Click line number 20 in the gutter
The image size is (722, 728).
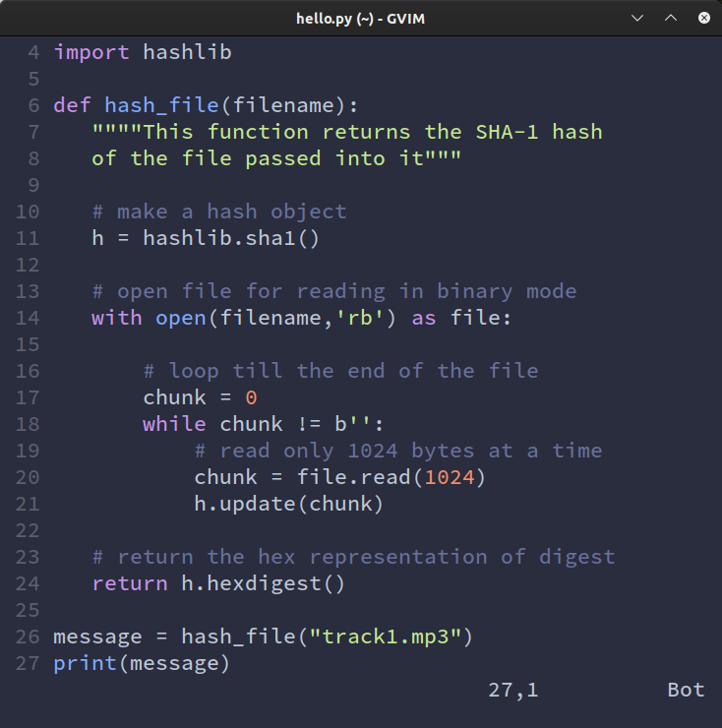28,477
